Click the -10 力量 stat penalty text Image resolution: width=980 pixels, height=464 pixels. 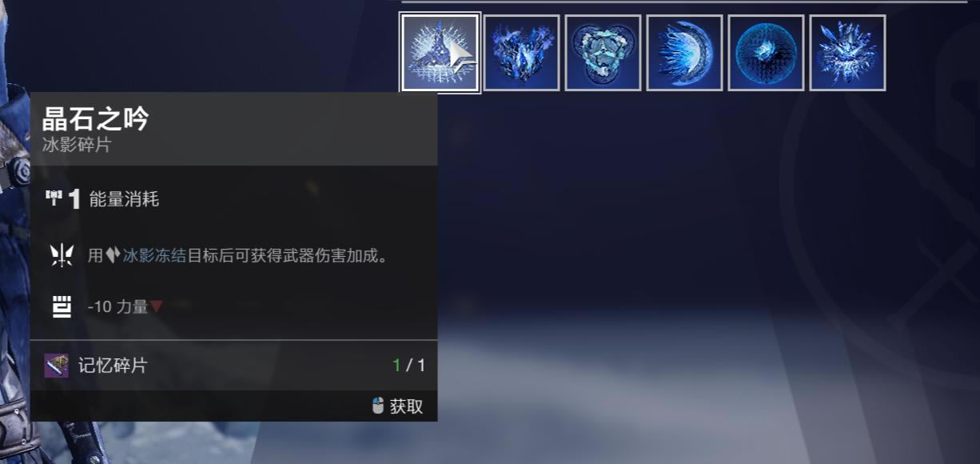[118, 306]
